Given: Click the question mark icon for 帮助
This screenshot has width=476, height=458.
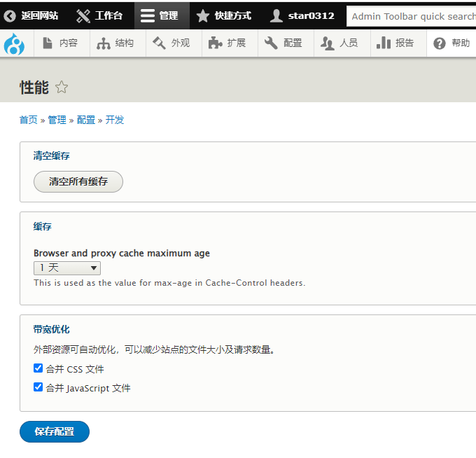Looking at the screenshot, I should click(440, 43).
